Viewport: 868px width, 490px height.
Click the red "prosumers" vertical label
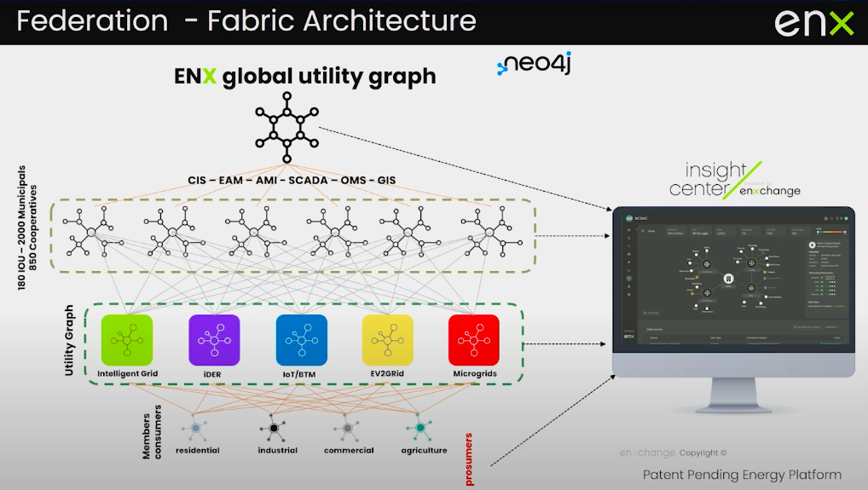469,459
